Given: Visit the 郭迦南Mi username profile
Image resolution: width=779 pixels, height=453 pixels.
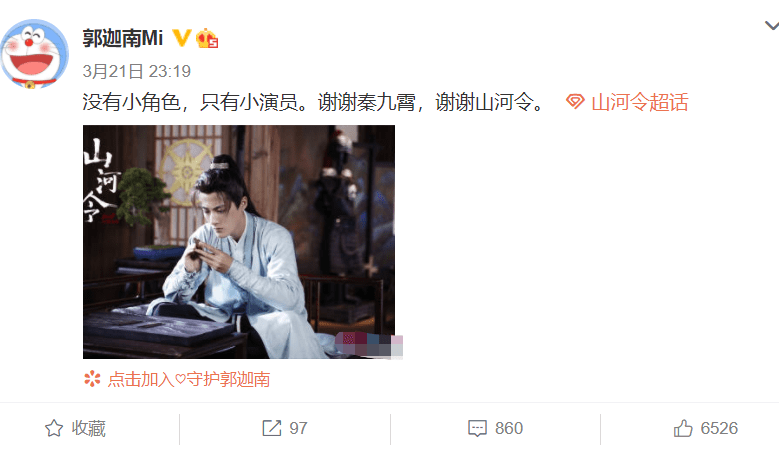Looking at the screenshot, I should 123,38.
